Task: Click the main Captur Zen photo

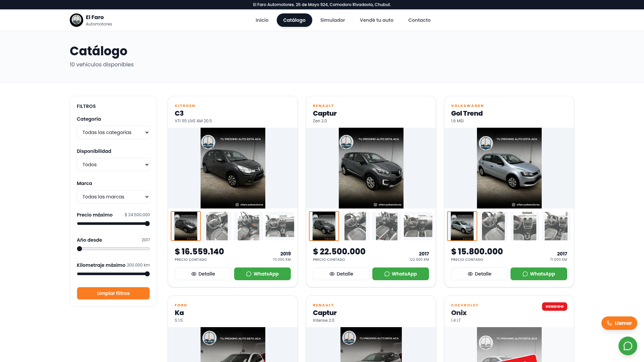Action: (371, 168)
